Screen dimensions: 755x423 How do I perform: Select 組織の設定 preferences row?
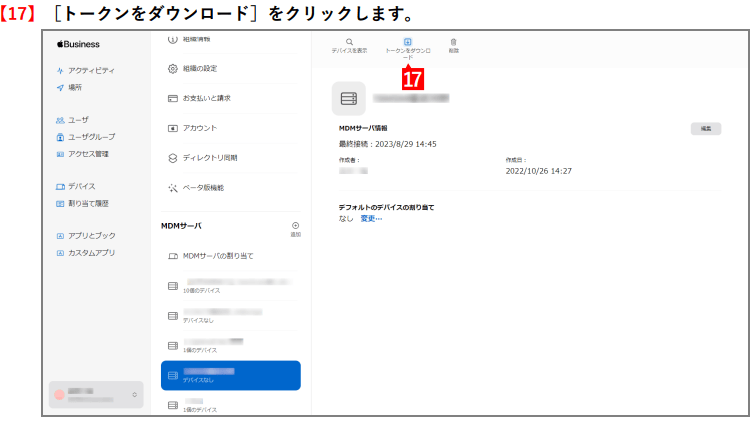[x=231, y=68]
